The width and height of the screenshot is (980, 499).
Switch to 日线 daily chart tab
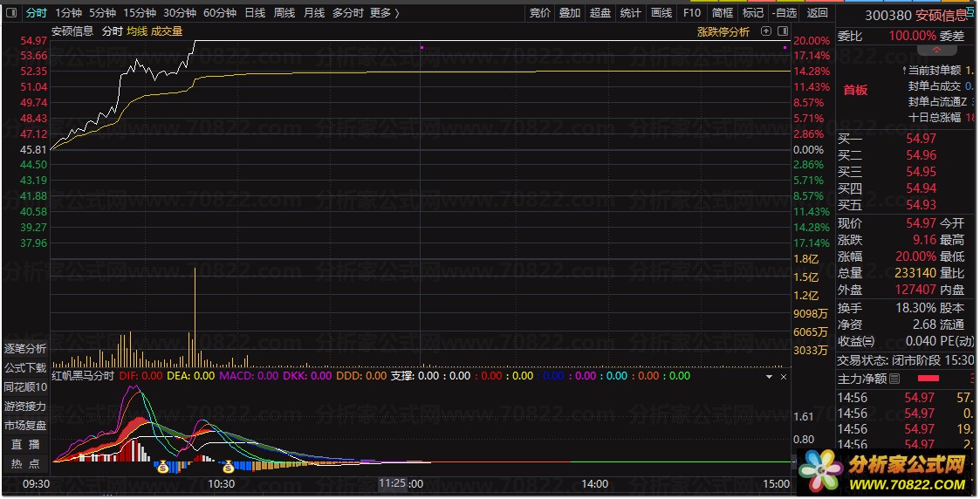pos(255,13)
